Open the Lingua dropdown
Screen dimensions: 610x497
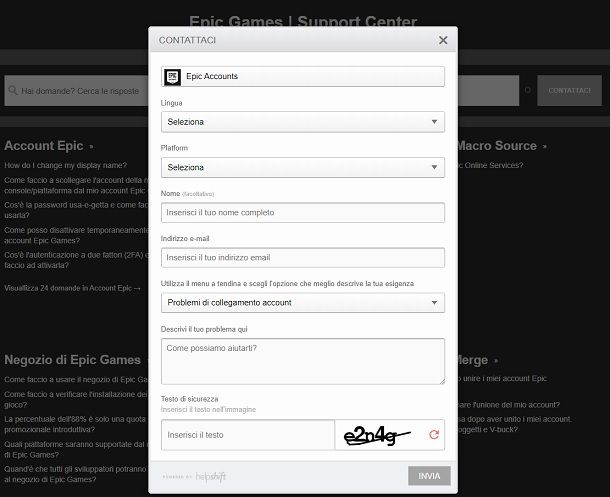303,122
